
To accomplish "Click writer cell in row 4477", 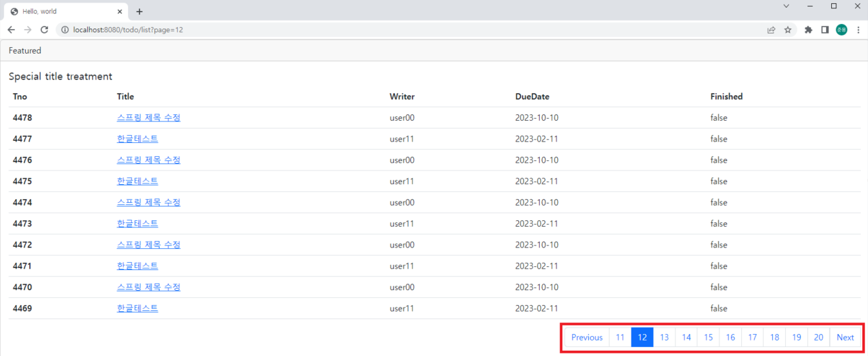I will point(401,139).
